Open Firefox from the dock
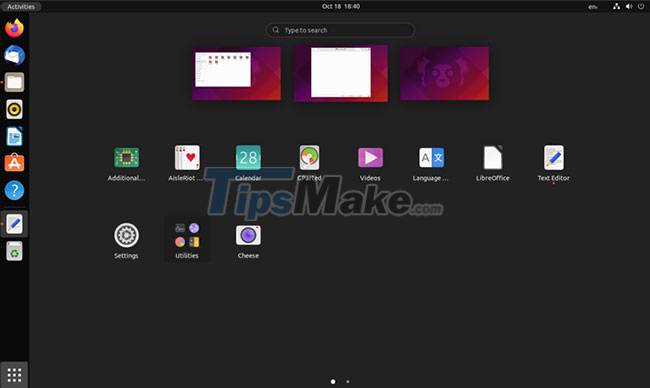Screen dimensions: 650x388 (x=15, y=28)
